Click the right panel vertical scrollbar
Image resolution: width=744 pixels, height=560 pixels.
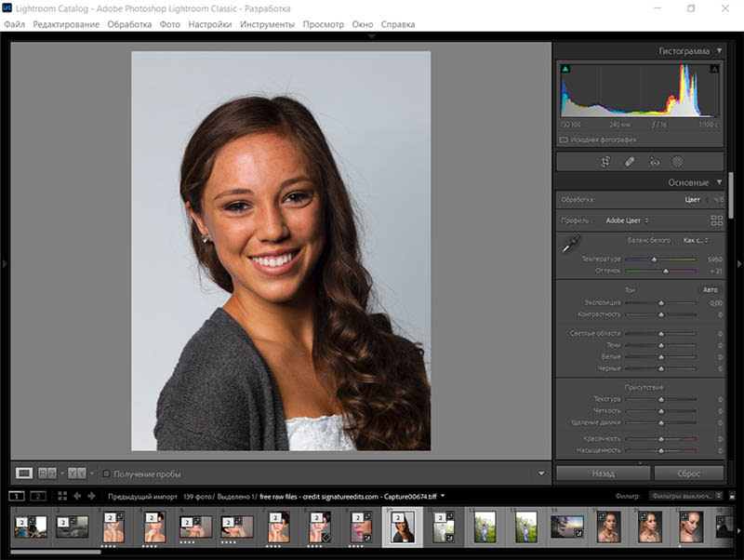click(731, 195)
